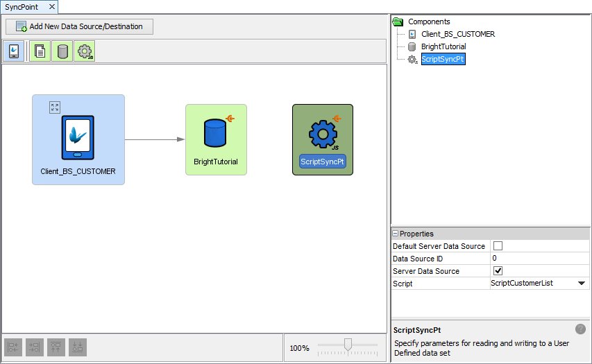The height and width of the screenshot is (364, 592).
Task: Select the ScriptSyncPt gear node on canvas
Action: pos(323,139)
